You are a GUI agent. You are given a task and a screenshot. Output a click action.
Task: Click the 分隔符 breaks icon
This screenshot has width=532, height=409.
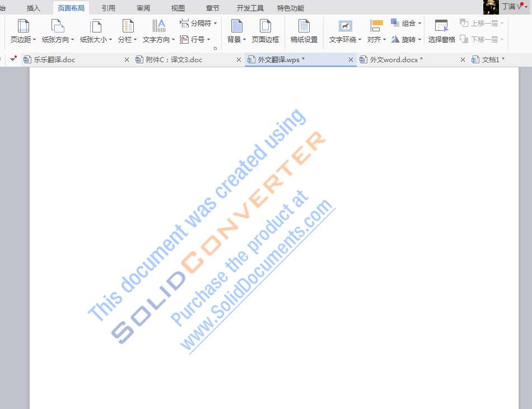(x=184, y=23)
